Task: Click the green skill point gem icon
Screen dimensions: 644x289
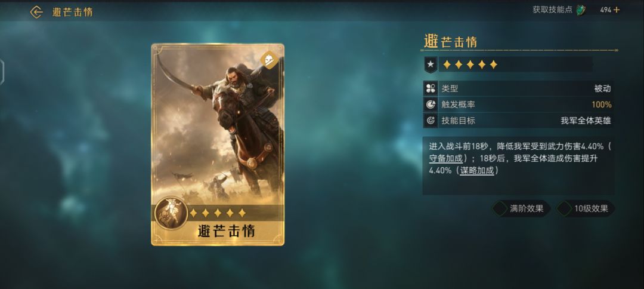Action: point(581,10)
